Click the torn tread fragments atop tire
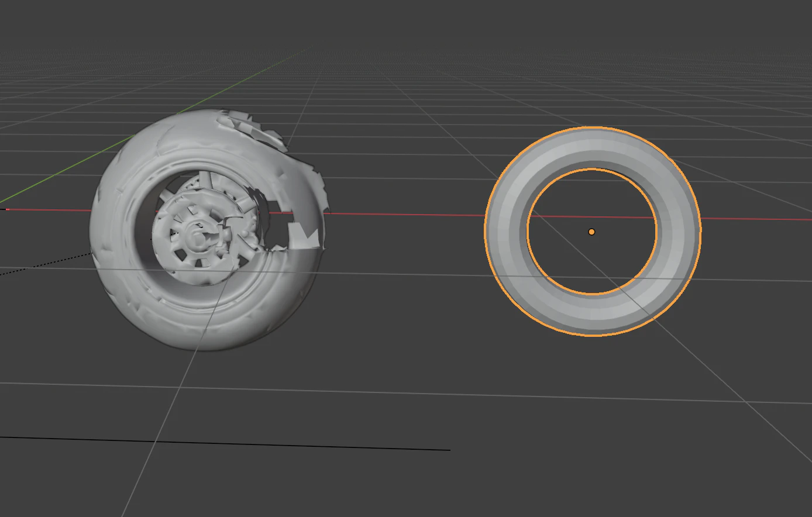Viewport: 812px width, 517px height. 252,129
